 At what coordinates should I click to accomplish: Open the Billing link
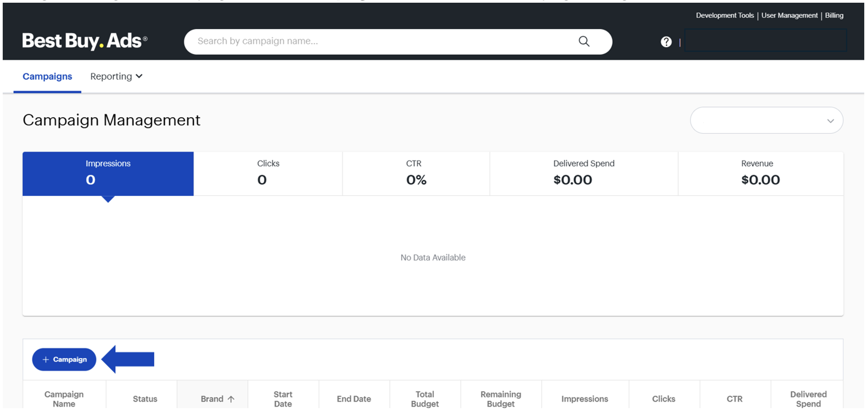[x=834, y=15]
